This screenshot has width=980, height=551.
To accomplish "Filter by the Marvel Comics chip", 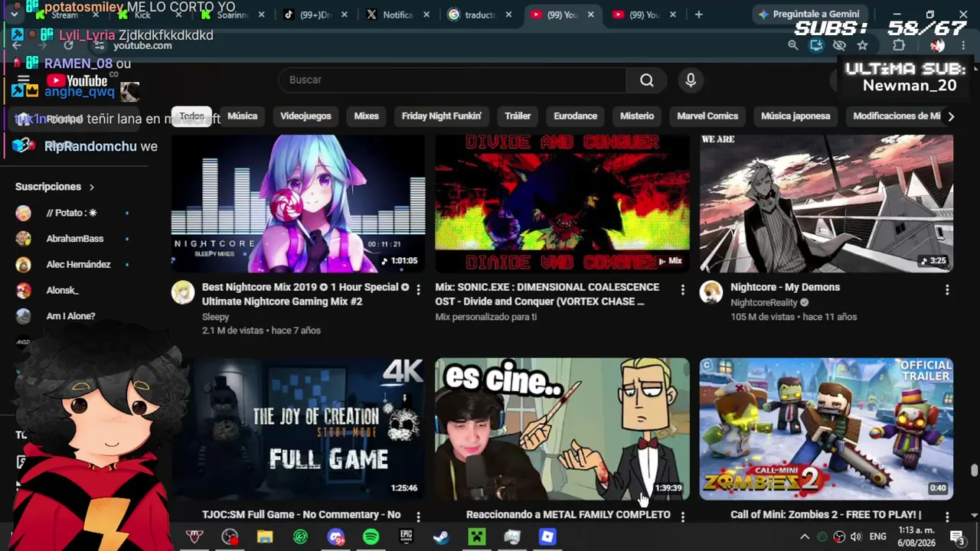I will click(x=707, y=116).
